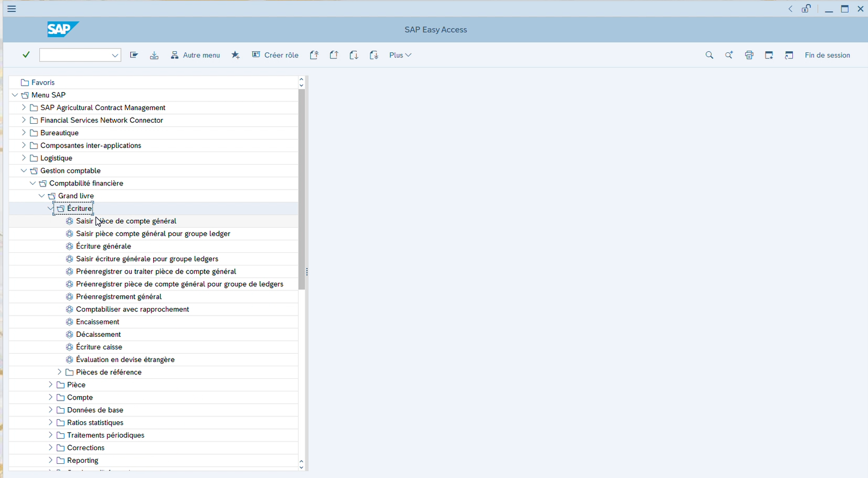Click the tree panel splitter handle dots
This screenshot has width=868, height=478.
(x=307, y=271)
